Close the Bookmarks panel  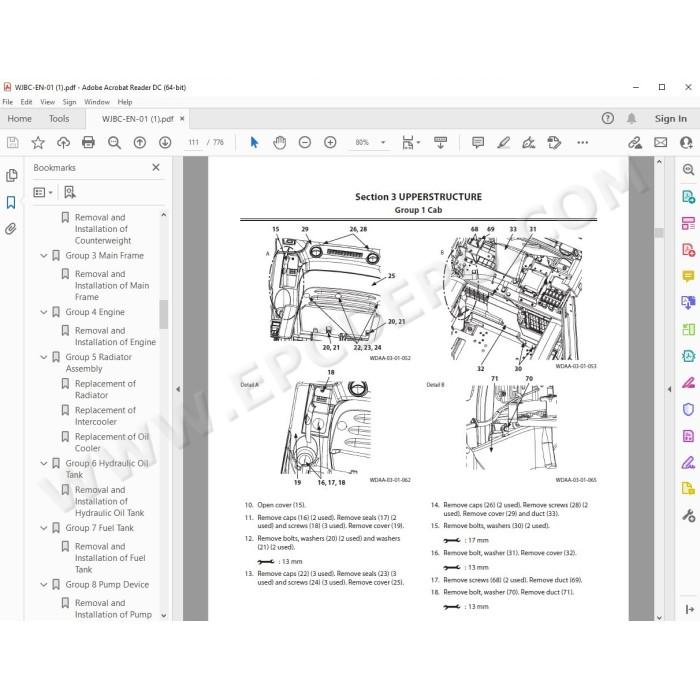click(x=156, y=167)
